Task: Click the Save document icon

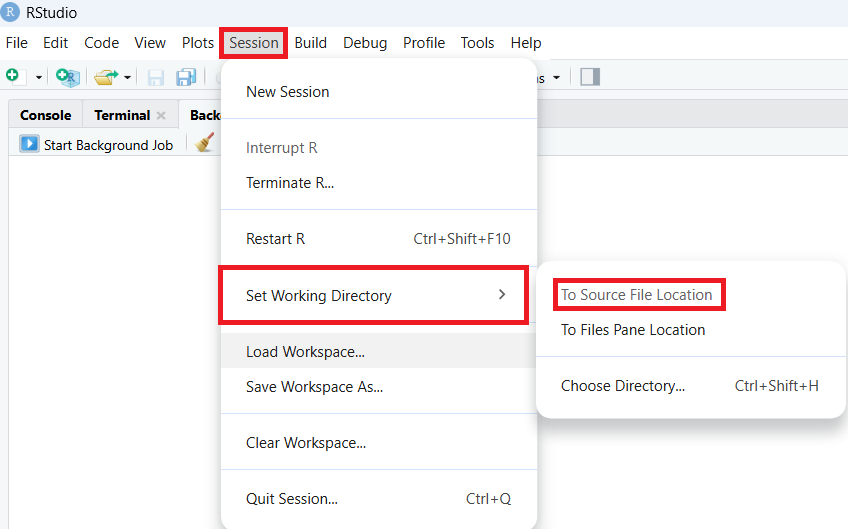Action: (x=156, y=77)
